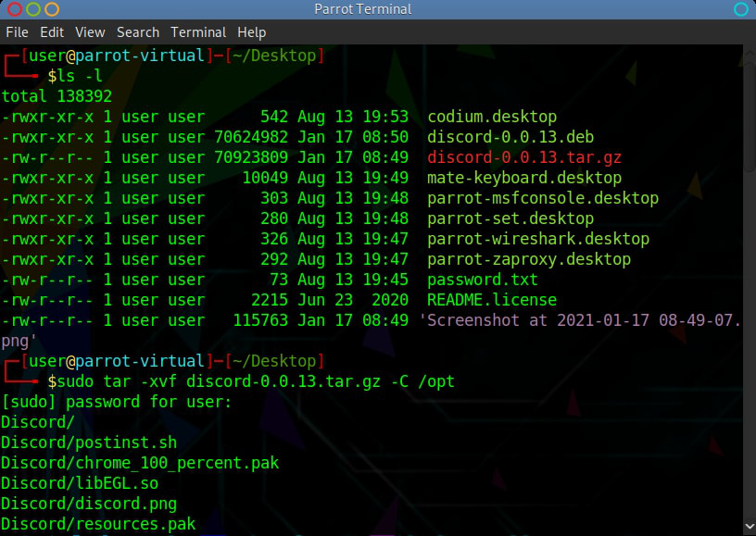Image resolution: width=756 pixels, height=536 pixels.
Task: Open the File menu
Action: (17, 32)
